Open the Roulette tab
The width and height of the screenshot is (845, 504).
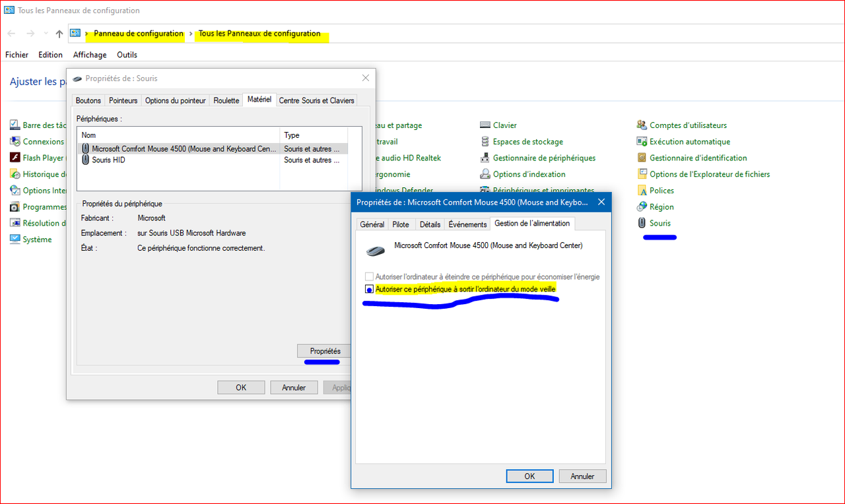click(x=226, y=101)
